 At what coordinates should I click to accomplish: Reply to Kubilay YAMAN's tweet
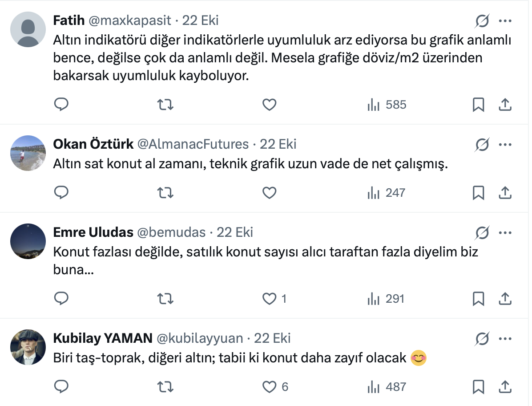click(x=61, y=387)
